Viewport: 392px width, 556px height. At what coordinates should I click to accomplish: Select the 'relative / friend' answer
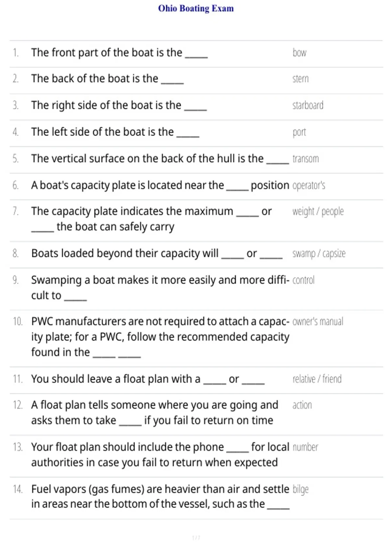(317, 379)
